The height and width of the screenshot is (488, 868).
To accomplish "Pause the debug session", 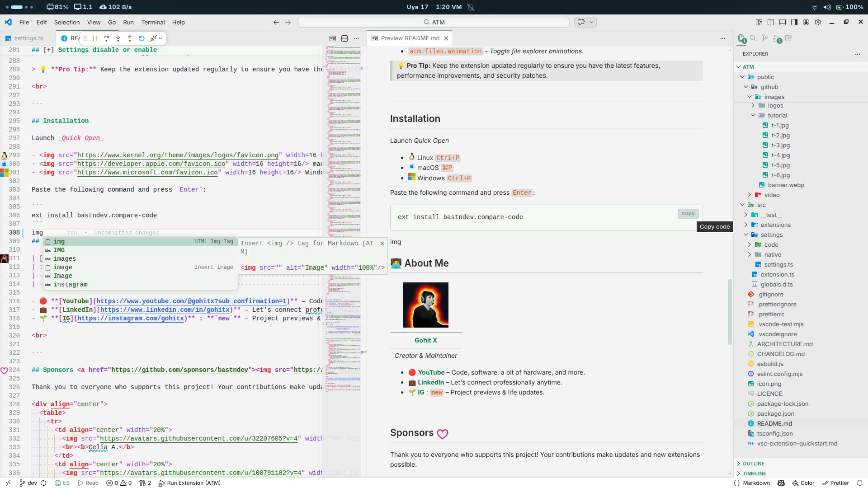I will (95, 38).
